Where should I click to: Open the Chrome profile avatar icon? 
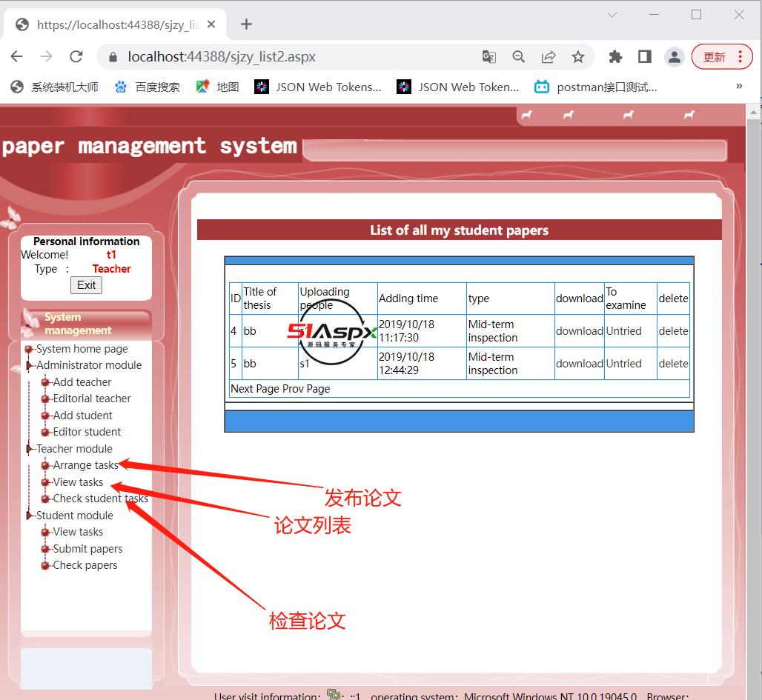pyautogui.click(x=674, y=57)
